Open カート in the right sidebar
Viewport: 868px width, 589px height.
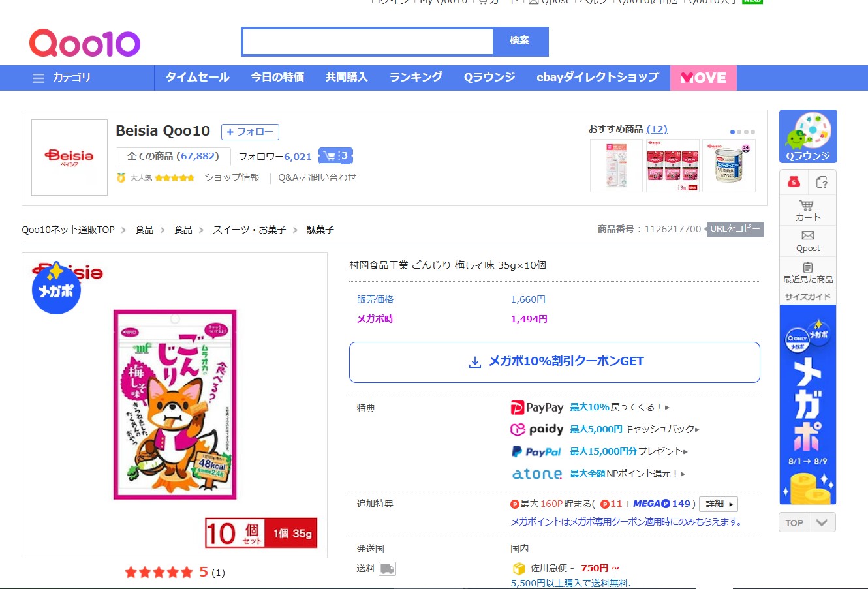pyautogui.click(x=808, y=211)
